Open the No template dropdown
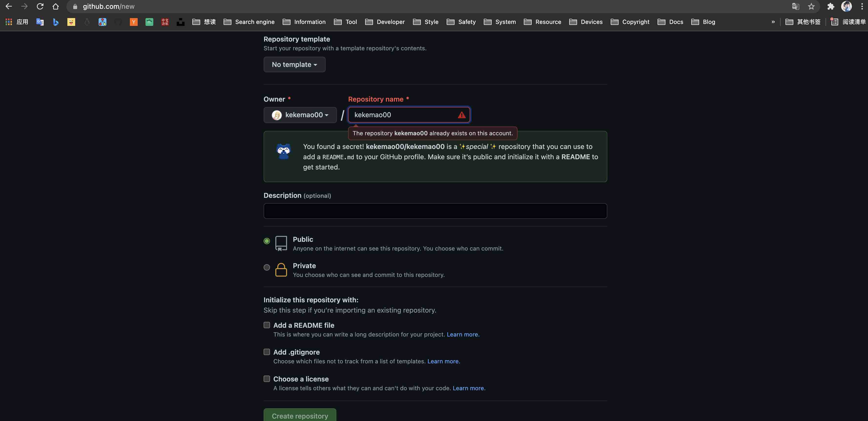868x421 pixels. (x=294, y=64)
